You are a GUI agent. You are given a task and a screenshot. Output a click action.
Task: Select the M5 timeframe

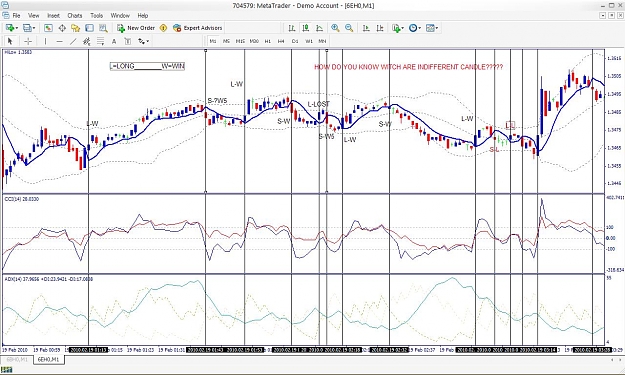pos(226,41)
